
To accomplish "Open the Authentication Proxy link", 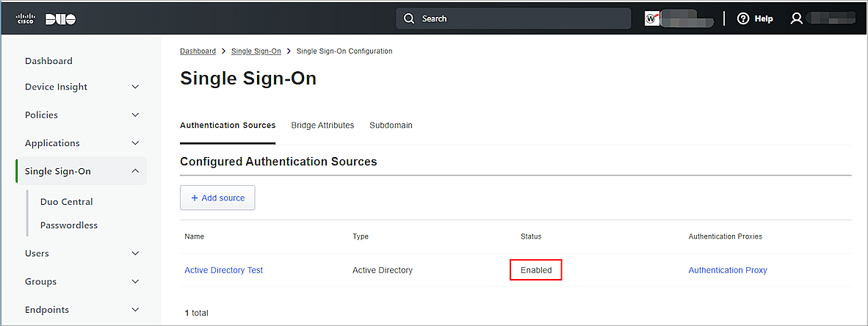I will [x=727, y=270].
